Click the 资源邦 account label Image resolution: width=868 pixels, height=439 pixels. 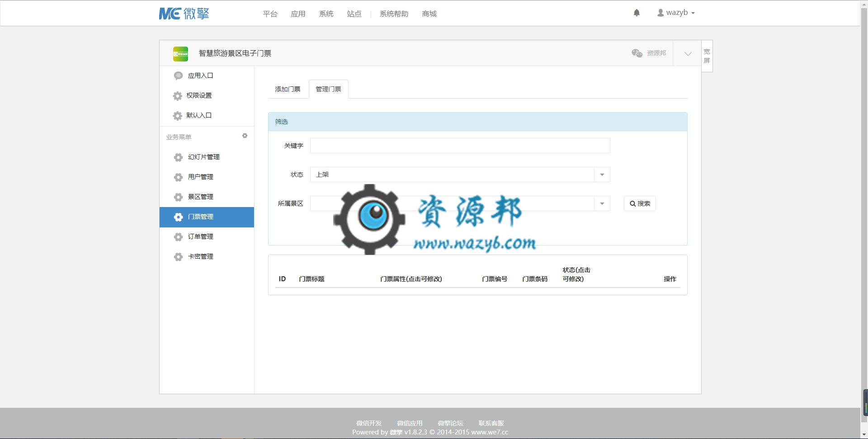coord(656,53)
